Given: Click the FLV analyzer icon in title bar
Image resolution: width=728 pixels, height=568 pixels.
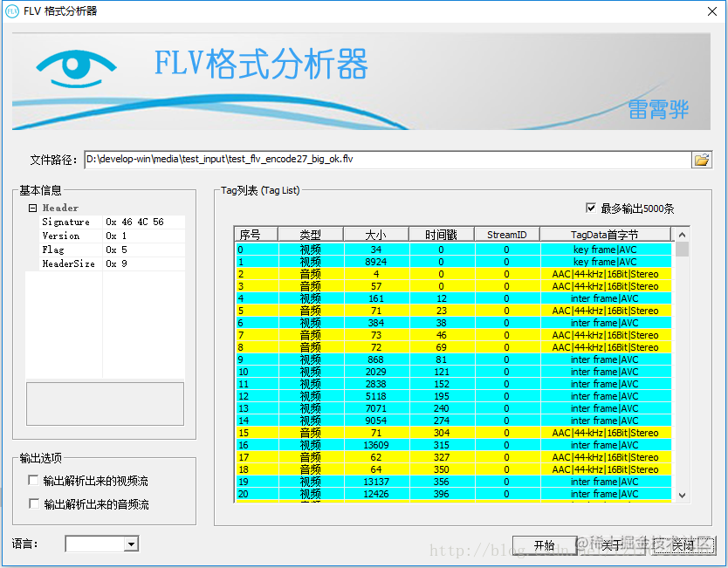Looking at the screenshot, I should 11,11.
